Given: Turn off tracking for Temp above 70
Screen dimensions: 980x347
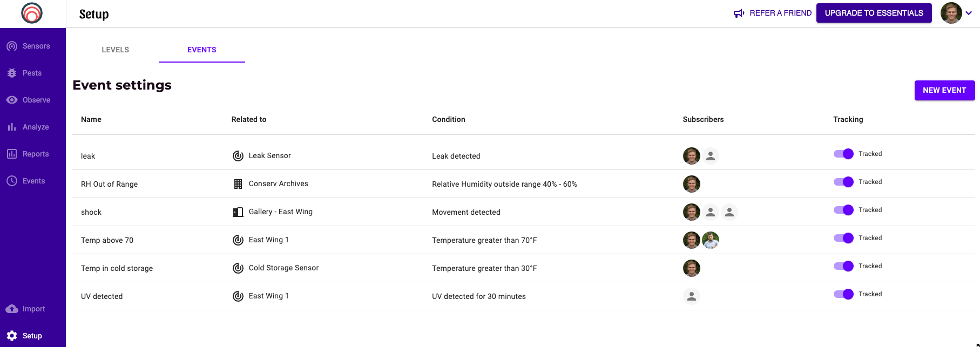Looking at the screenshot, I should tap(843, 238).
